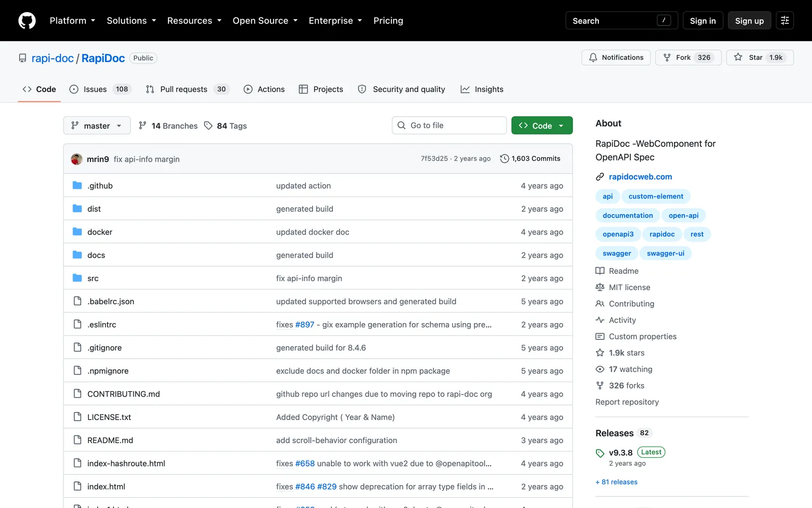View the 1,603 Commits history

[x=530, y=158]
